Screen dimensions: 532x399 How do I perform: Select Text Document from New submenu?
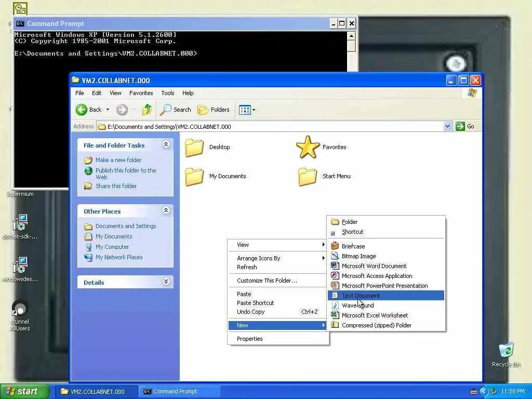point(386,296)
